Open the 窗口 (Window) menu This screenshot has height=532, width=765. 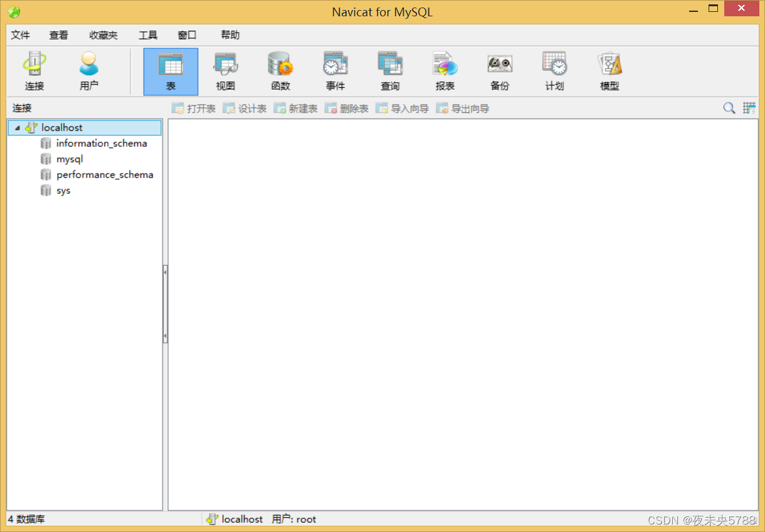point(187,35)
